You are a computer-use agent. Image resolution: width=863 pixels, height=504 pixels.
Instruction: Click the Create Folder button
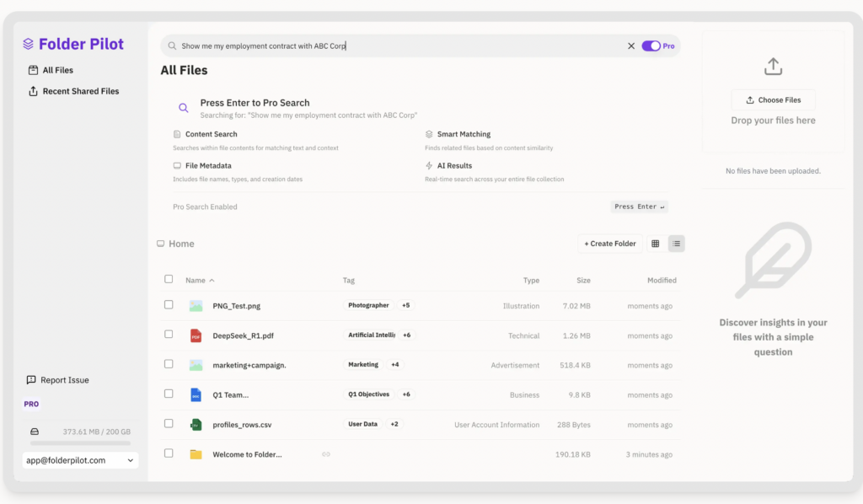[610, 244]
